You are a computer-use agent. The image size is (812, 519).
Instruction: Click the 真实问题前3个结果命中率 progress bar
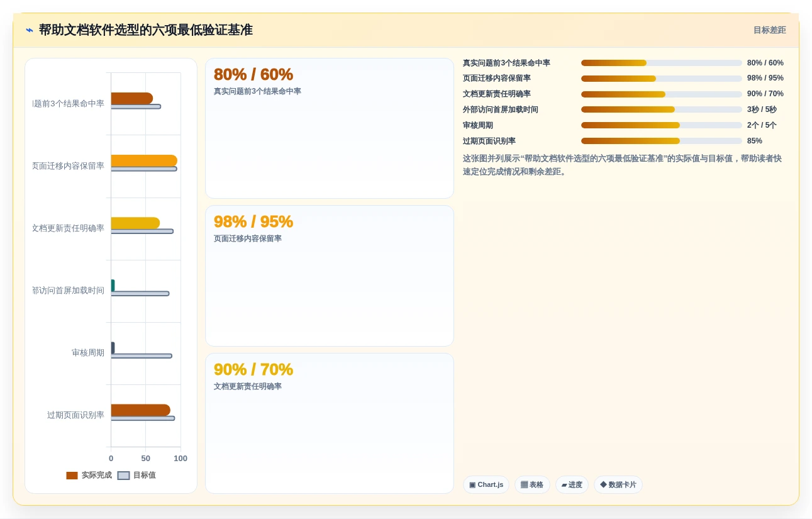661,63
